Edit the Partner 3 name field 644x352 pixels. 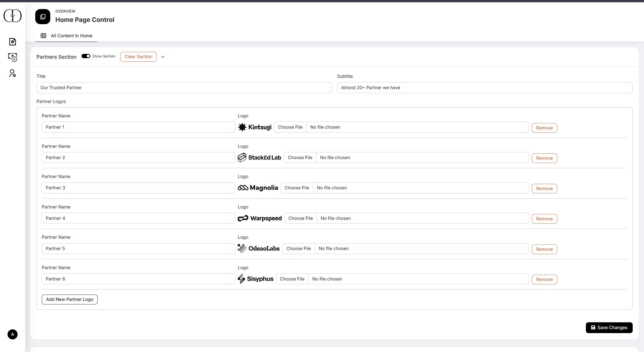coord(138,188)
